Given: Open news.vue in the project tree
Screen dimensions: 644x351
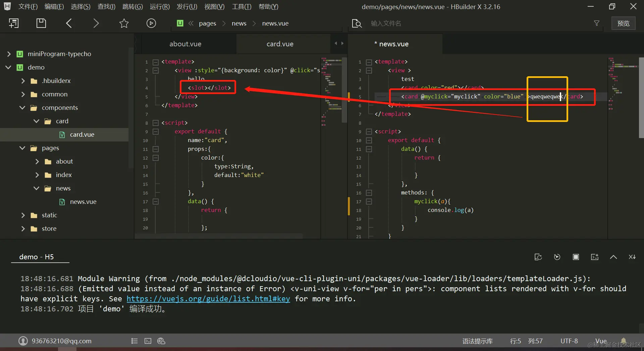Looking at the screenshot, I should 83,202.
